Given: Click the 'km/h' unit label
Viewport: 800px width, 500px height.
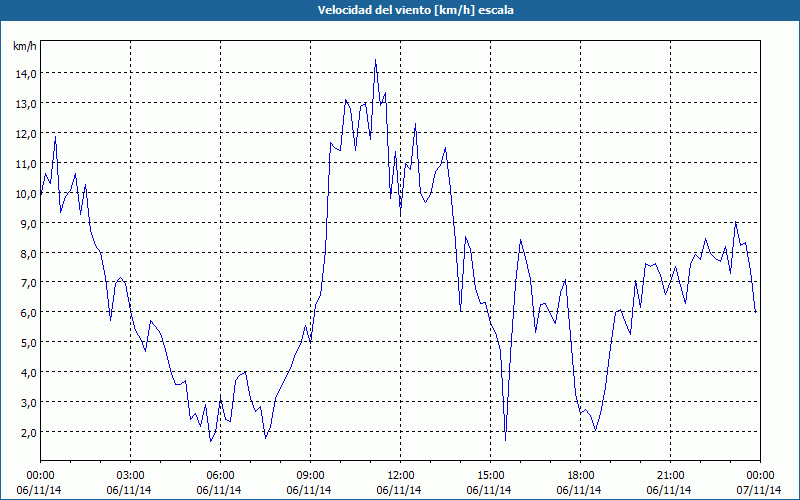Looking at the screenshot, I should pyautogui.click(x=25, y=46).
